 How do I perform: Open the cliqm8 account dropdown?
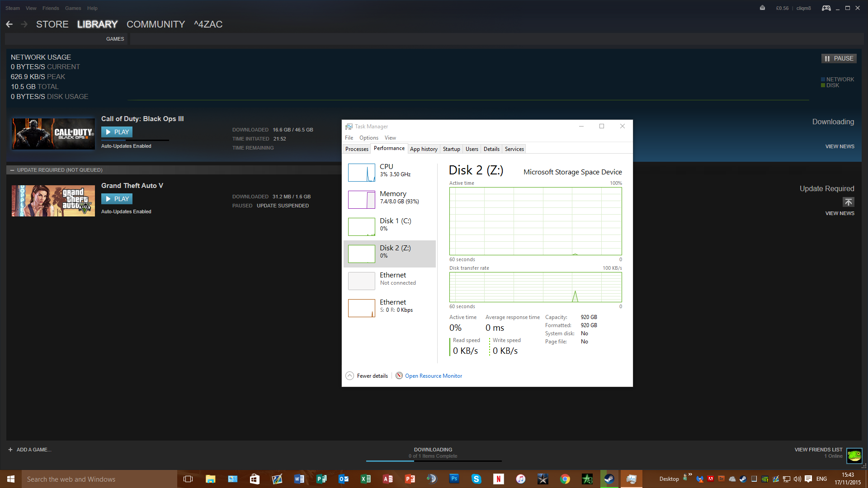(x=803, y=8)
